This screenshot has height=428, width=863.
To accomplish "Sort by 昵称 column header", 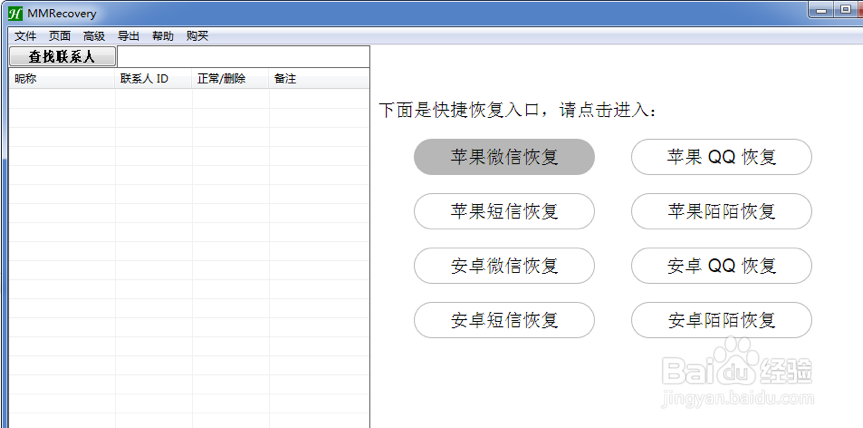I will click(62, 79).
